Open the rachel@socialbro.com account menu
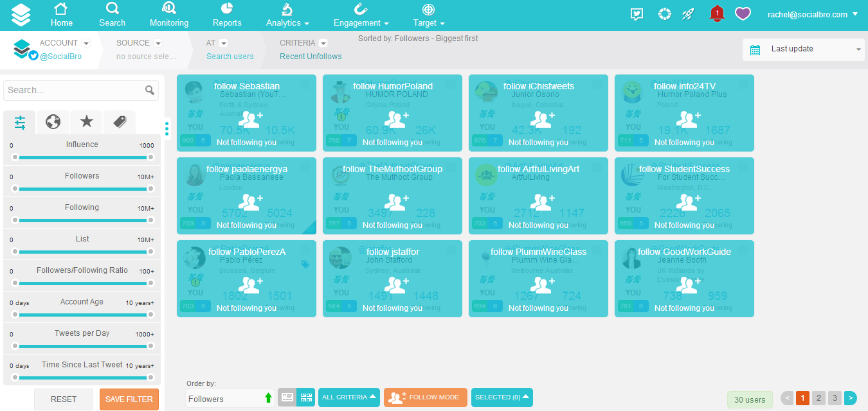This screenshot has width=868, height=411. point(813,14)
